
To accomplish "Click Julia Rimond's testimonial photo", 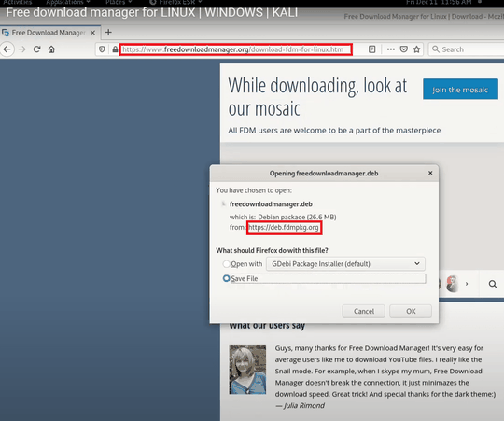I will 247,370.
